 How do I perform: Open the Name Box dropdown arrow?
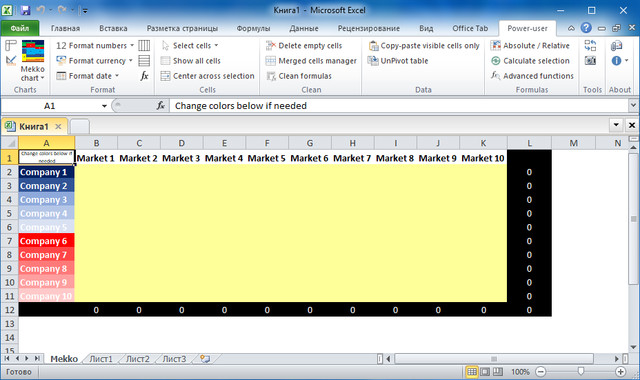tap(104, 106)
